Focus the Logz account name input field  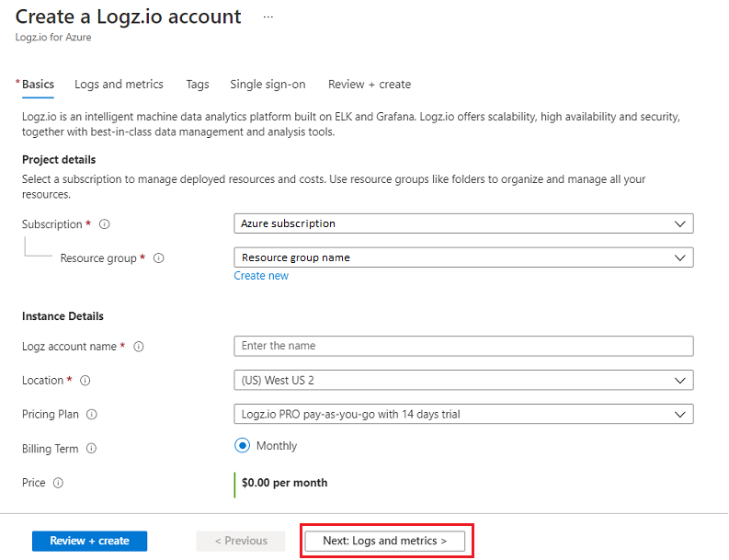tap(463, 346)
